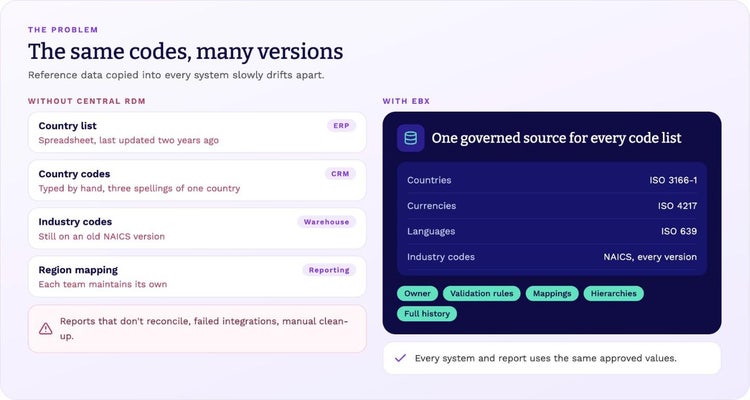Click the database icon in the EBX card
The image size is (750, 400).
(x=410, y=138)
